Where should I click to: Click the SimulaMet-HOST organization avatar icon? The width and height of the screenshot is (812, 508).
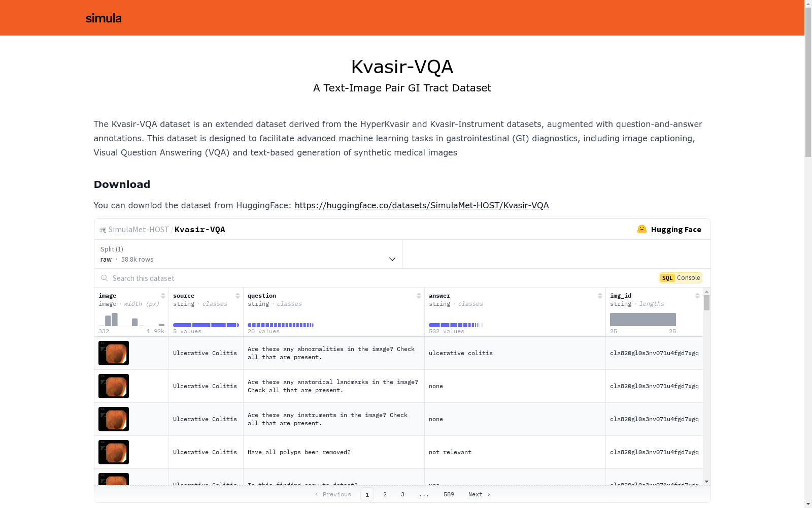click(103, 230)
